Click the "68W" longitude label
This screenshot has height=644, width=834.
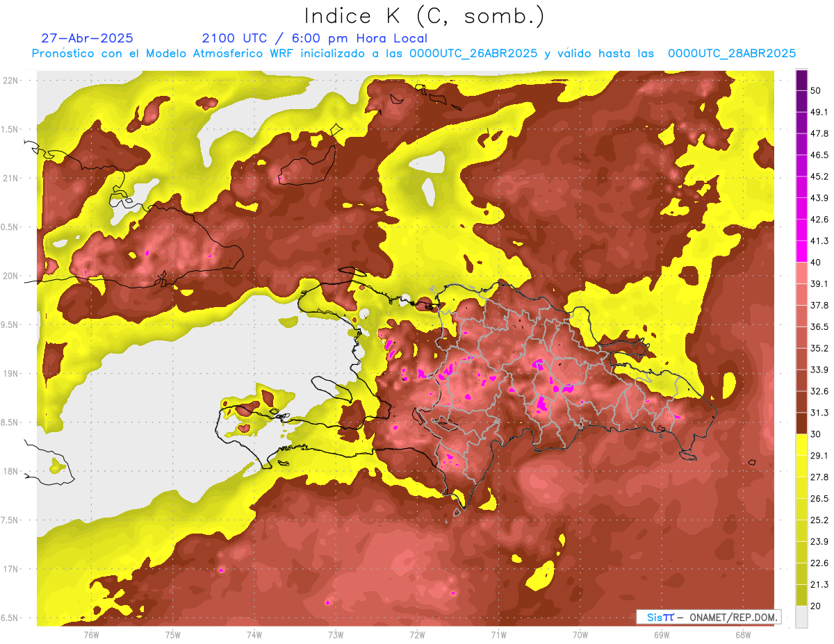click(x=742, y=635)
